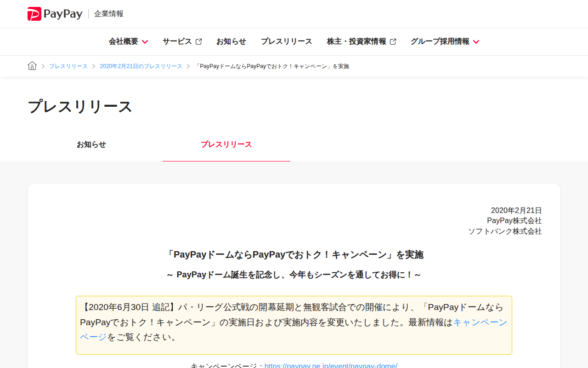Open the 2020年2月21日のプレスリリース breadcrumb

[141, 66]
